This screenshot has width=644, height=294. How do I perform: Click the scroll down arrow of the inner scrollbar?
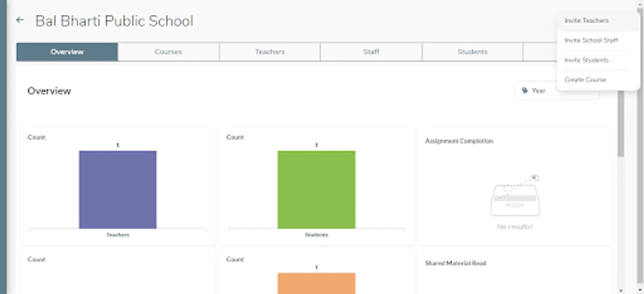[621, 290]
